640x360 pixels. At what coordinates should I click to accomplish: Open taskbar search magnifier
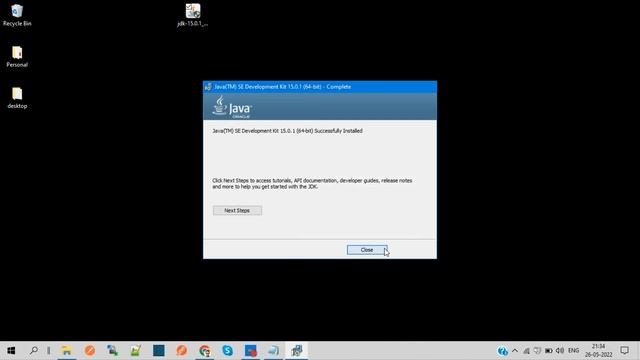tap(34, 351)
